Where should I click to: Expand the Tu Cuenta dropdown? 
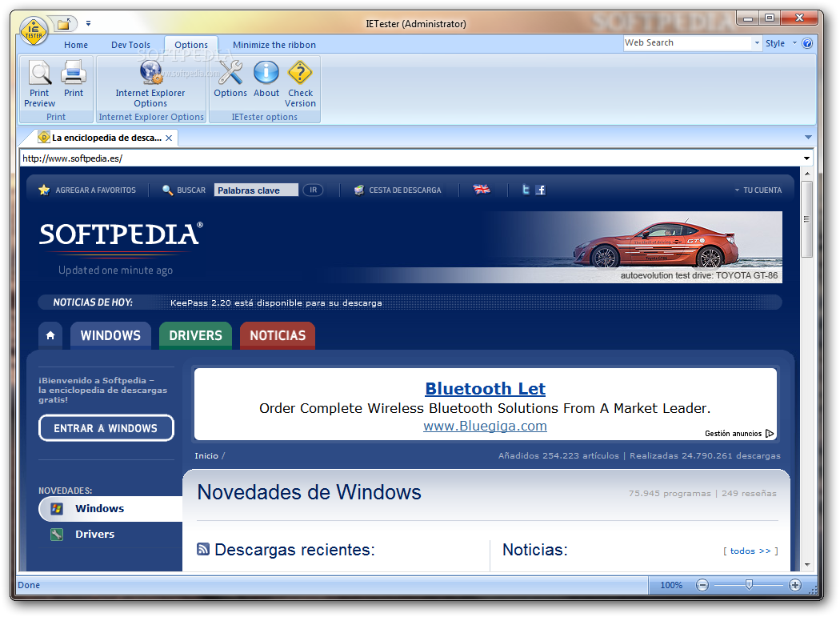click(x=758, y=190)
